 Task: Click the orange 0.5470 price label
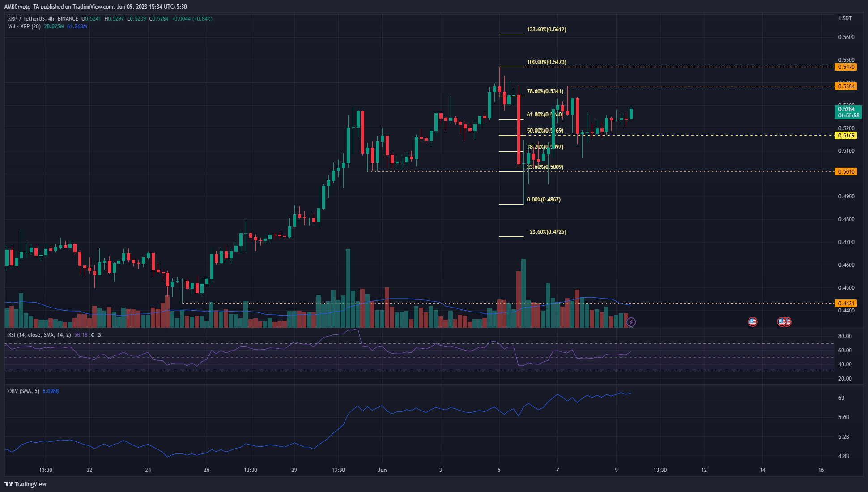846,67
